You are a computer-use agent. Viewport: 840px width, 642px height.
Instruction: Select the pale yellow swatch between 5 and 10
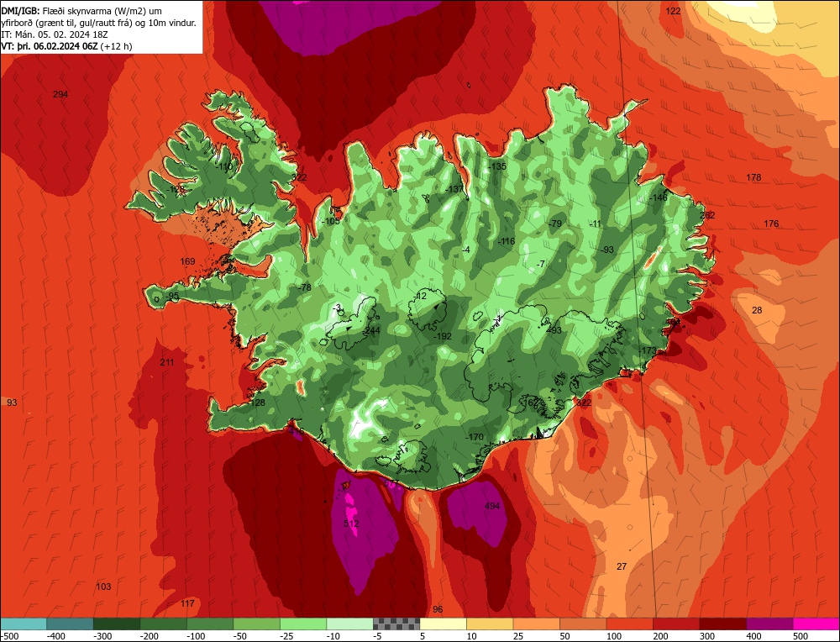[x=443, y=624]
